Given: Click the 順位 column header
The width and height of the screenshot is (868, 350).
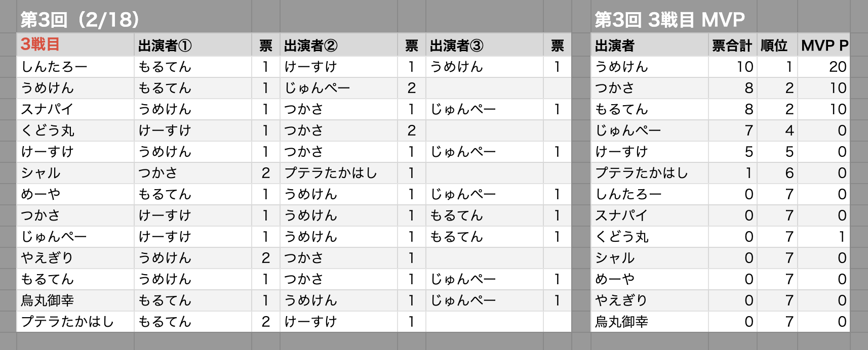Looking at the screenshot, I should pos(777,45).
